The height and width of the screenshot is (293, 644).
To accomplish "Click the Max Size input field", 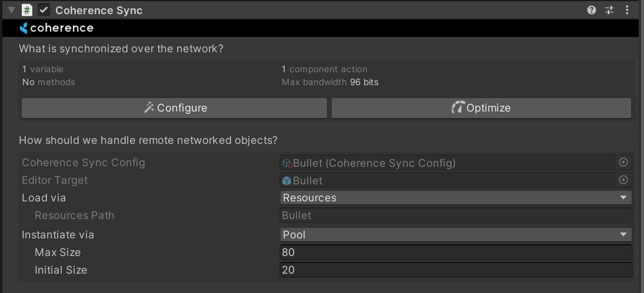I will click(456, 252).
